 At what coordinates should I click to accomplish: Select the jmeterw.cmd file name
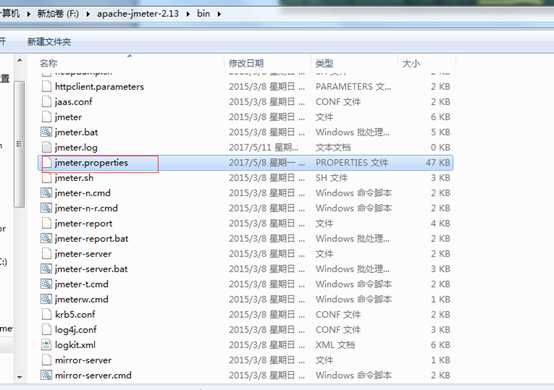[82, 300]
